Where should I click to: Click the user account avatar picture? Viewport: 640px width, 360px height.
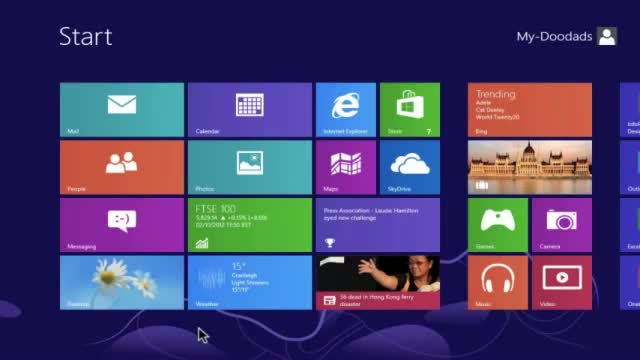coord(607,36)
